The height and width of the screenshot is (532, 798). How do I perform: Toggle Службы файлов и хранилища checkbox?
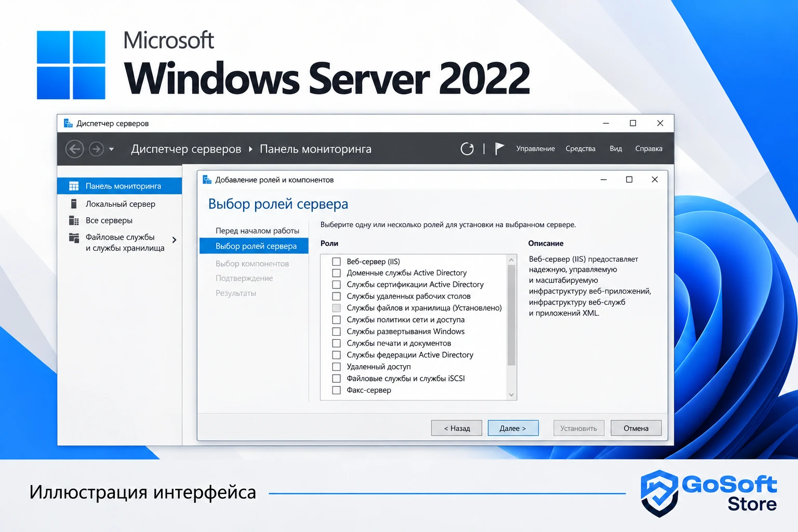[x=336, y=308]
